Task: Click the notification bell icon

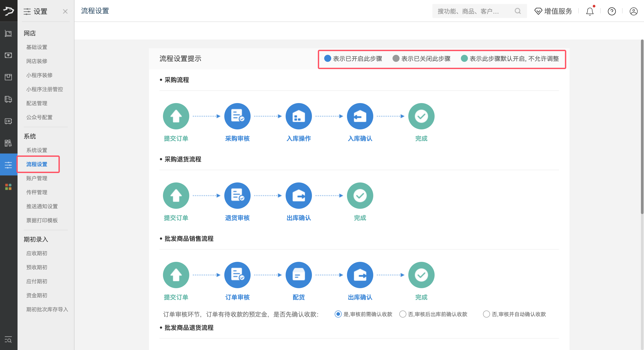Action: 589,11
